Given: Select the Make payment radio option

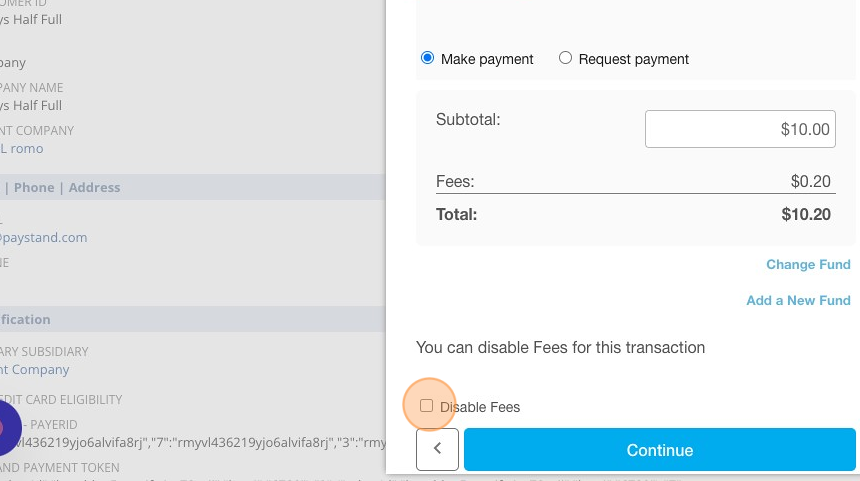Looking at the screenshot, I should coord(427,58).
